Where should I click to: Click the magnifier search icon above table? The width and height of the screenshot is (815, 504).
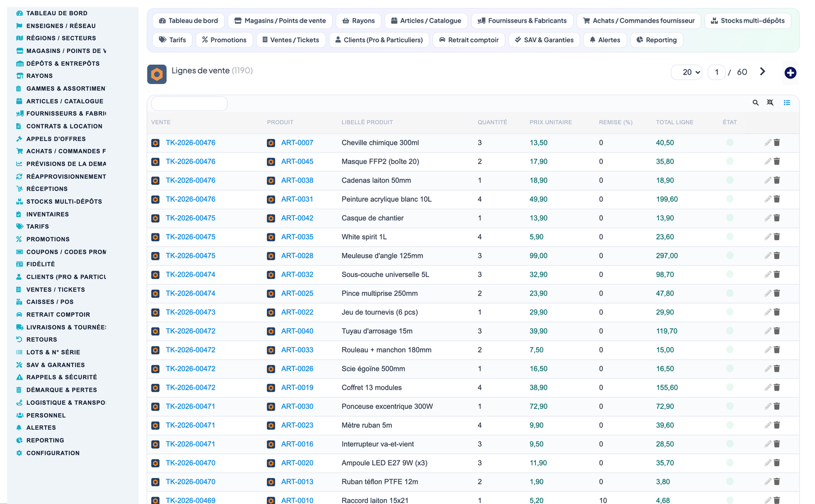click(x=755, y=103)
